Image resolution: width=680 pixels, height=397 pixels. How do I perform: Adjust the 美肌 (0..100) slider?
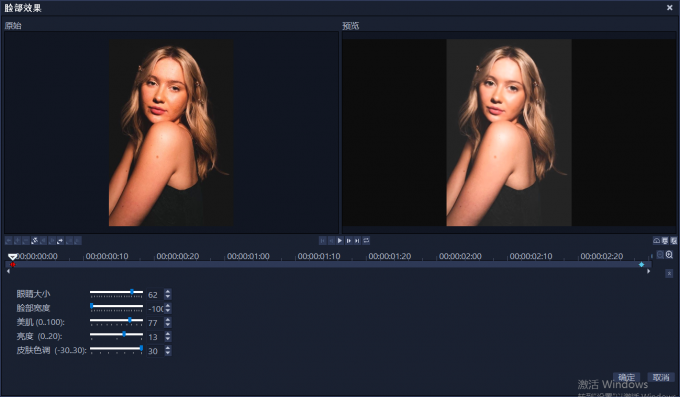[x=116, y=322]
